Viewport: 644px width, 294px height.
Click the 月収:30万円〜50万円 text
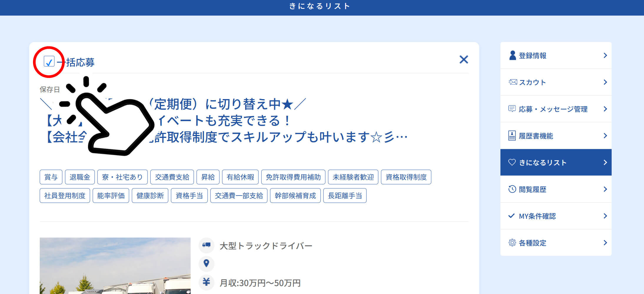coord(260,283)
